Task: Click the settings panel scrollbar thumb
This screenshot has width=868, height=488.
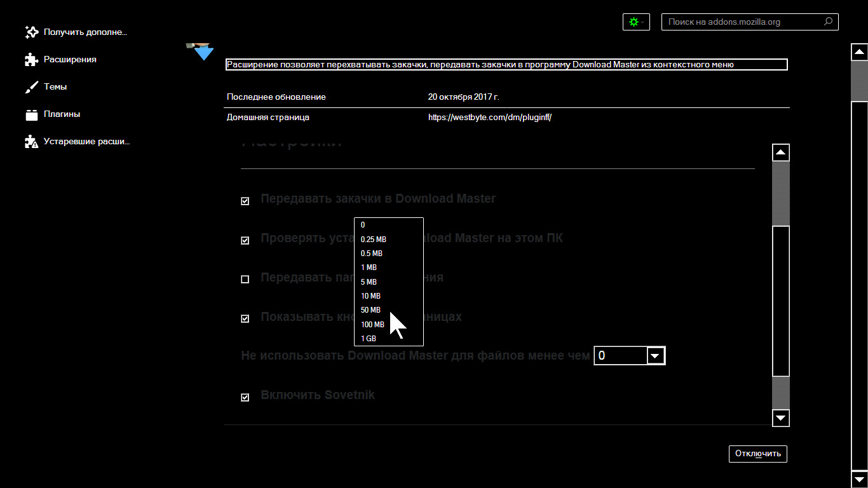Action: tap(781, 301)
